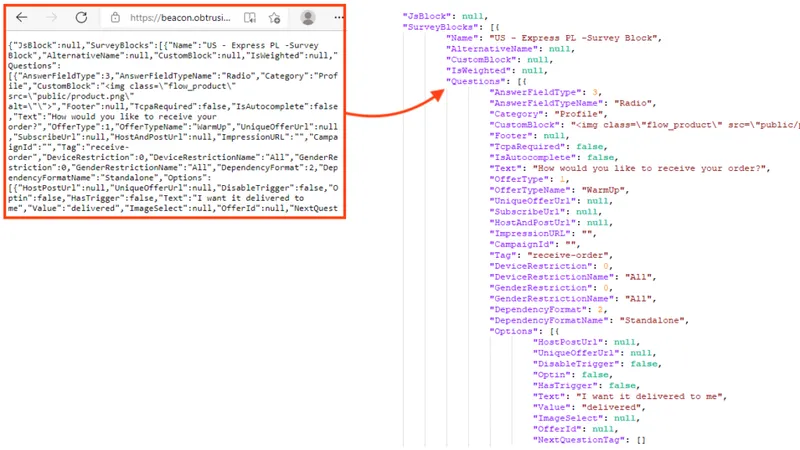Click "I want it delivered to me" text
This screenshot has height=450, width=800.
pyautogui.click(x=648, y=396)
